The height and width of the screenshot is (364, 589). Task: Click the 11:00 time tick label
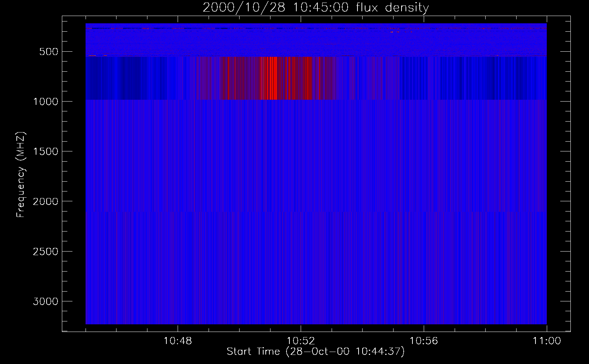coord(547,341)
